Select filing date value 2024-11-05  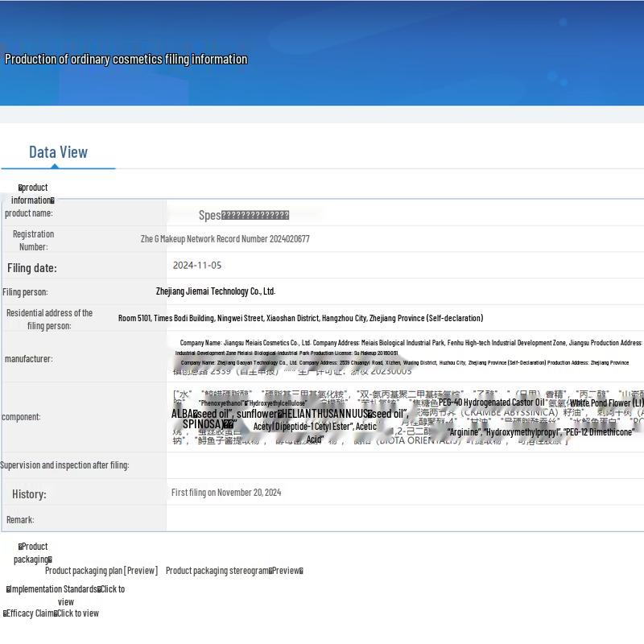click(197, 266)
